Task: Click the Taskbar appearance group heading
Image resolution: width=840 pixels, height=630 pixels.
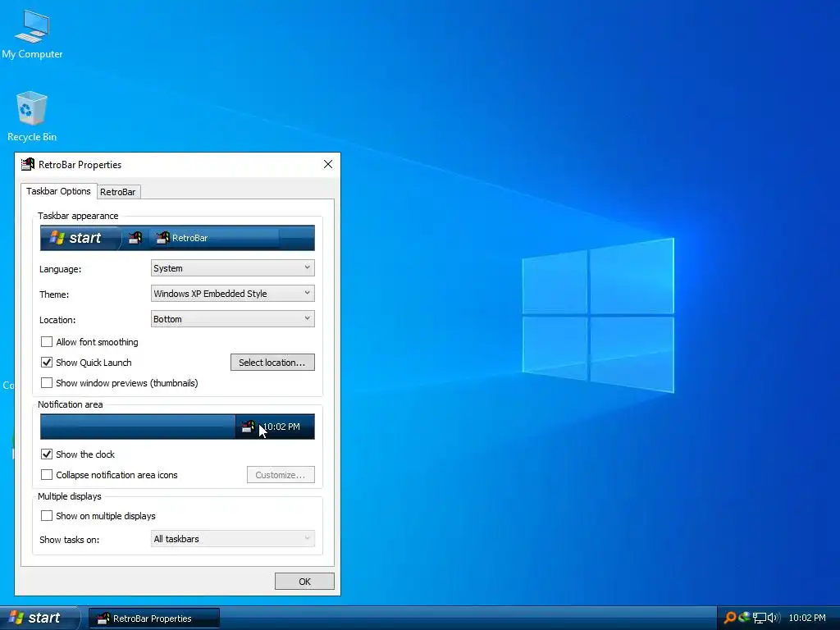Action: coord(78,216)
